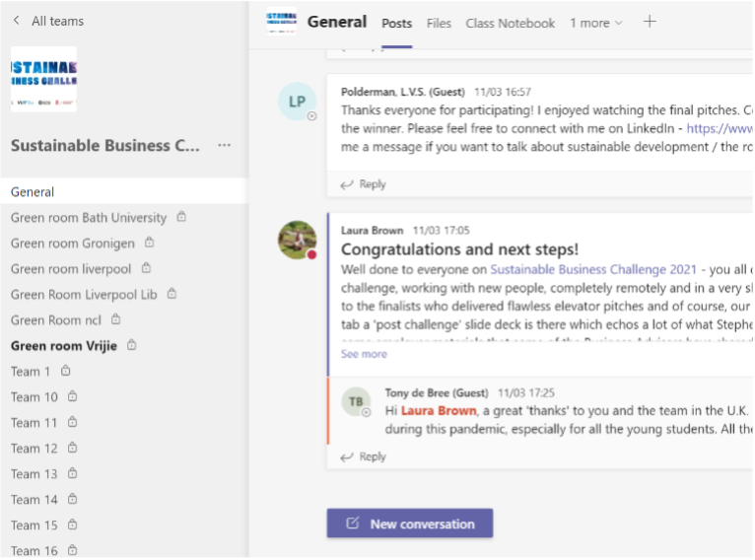Reply under Tony de Bree's comment
This screenshot has width=755, height=560.
point(364,456)
